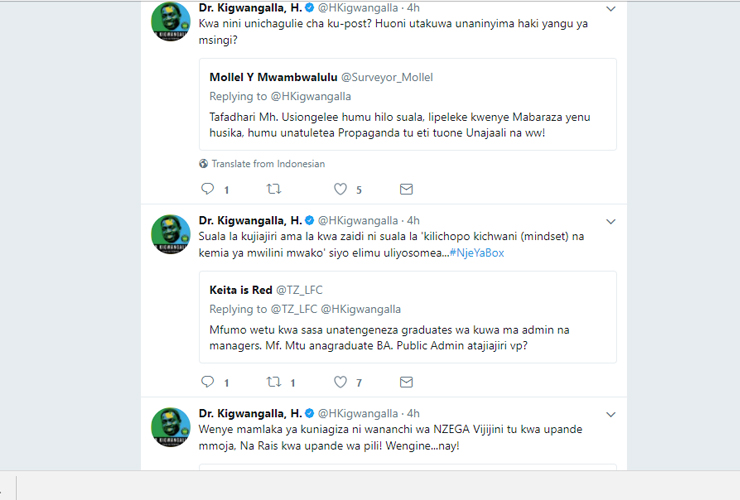Send 'Kwa nini unichagulie' tweet via direct message
Image resolution: width=740 pixels, height=500 pixels.
pos(406,189)
